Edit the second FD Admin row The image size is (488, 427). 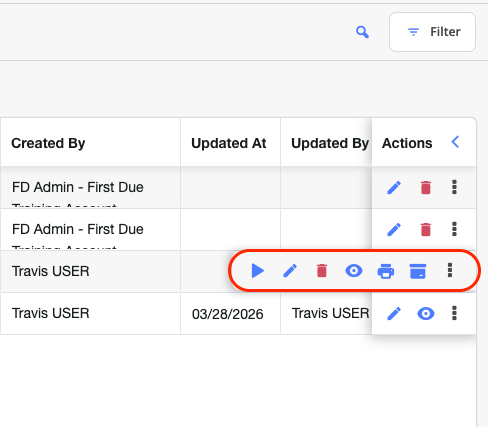coord(394,229)
